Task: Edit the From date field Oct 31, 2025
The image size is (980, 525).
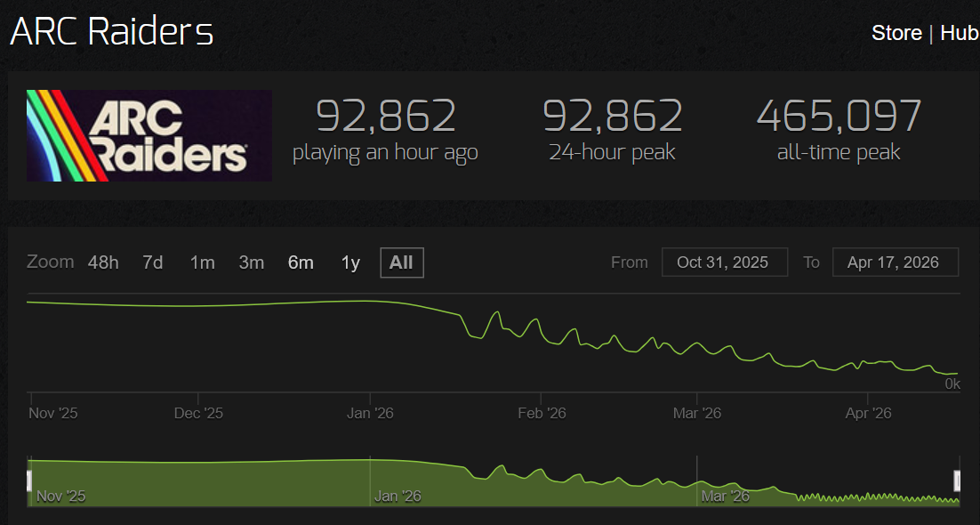Action: (x=725, y=262)
